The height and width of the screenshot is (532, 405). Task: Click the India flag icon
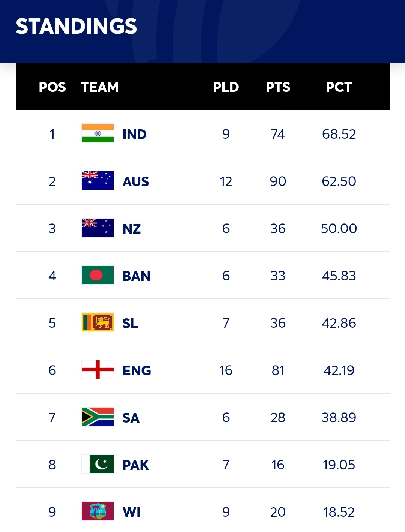(97, 133)
